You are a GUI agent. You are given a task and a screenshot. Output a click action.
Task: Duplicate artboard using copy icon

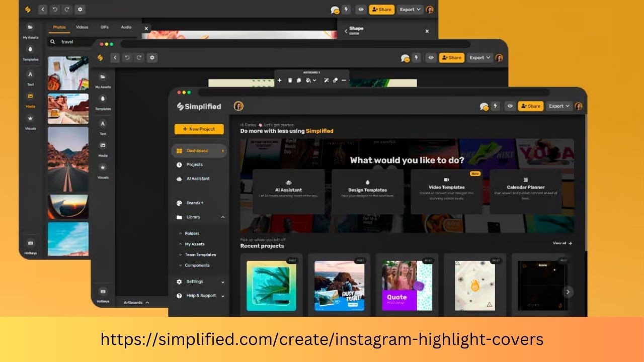299,80
